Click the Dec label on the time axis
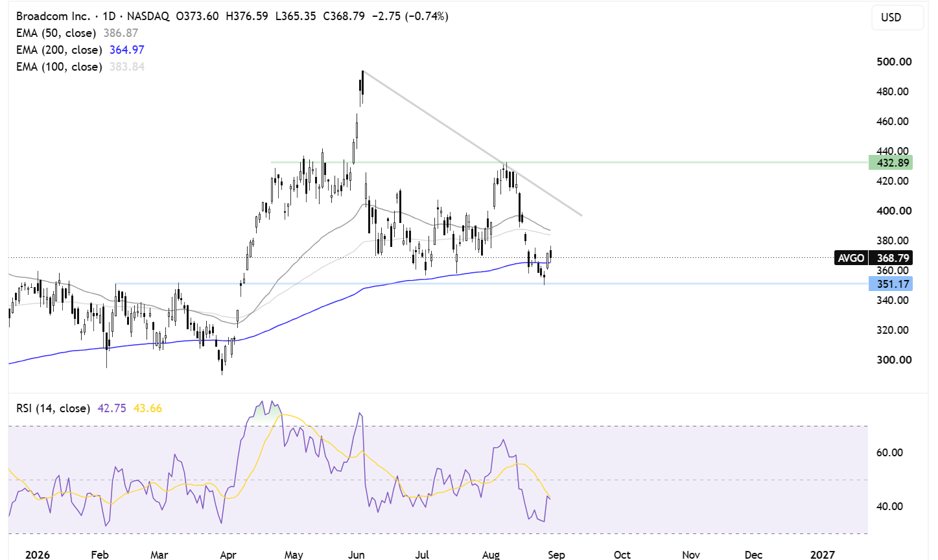Screen dimensions: 938x560 coord(753,554)
